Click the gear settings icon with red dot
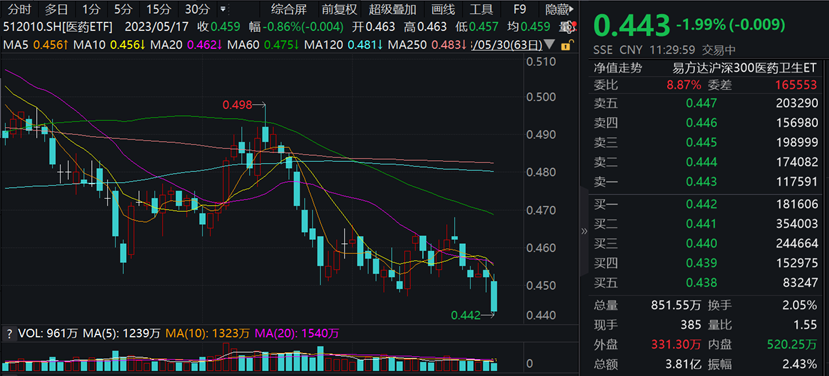The width and height of the screenshot is (829, 376). coord(568,26)
